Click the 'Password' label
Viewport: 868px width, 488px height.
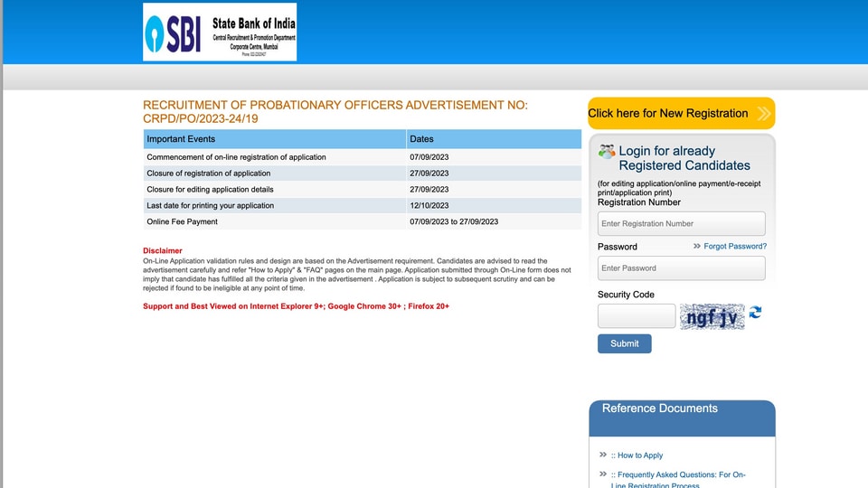[618, 247]
